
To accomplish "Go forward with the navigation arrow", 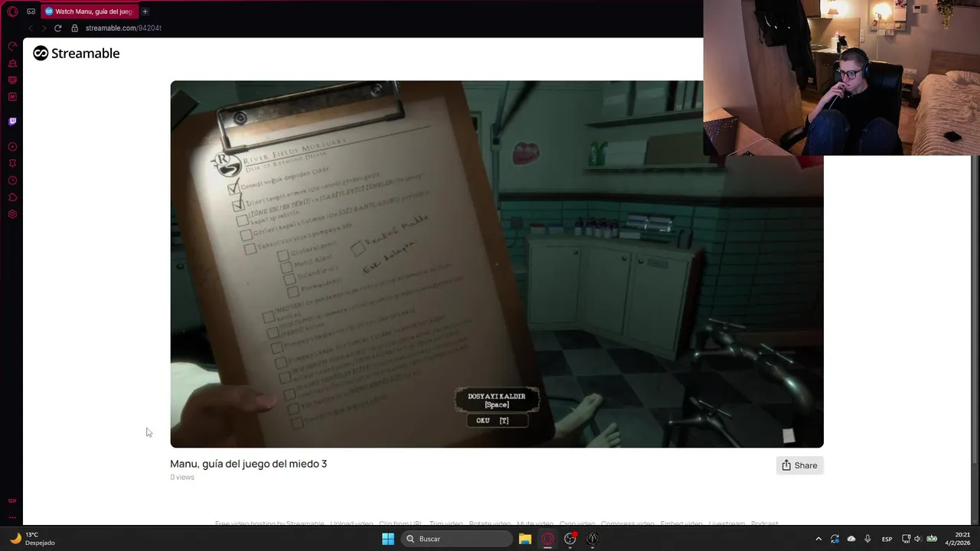I will pos(44,28).
